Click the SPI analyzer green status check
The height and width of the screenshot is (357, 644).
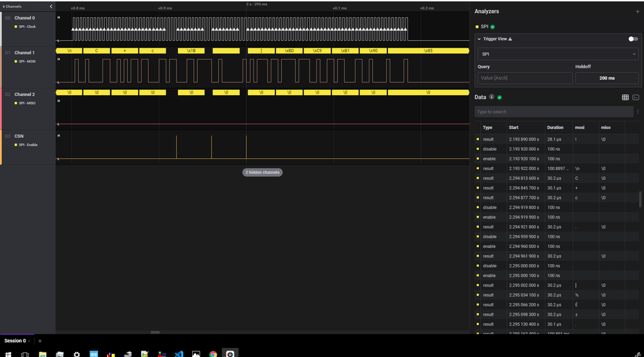click(493, 26)
